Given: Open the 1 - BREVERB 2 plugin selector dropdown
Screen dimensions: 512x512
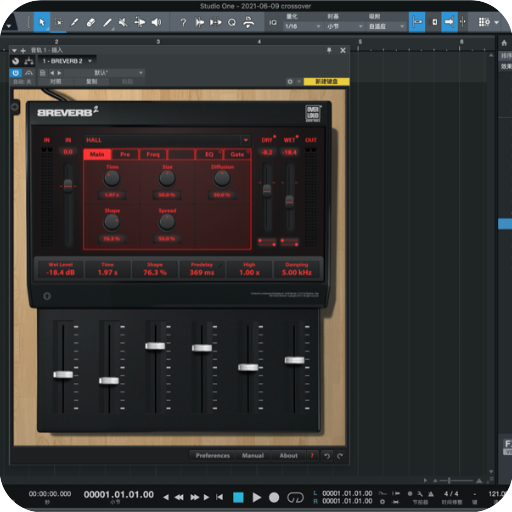Looking at the screenshot, I should (67, 61).
